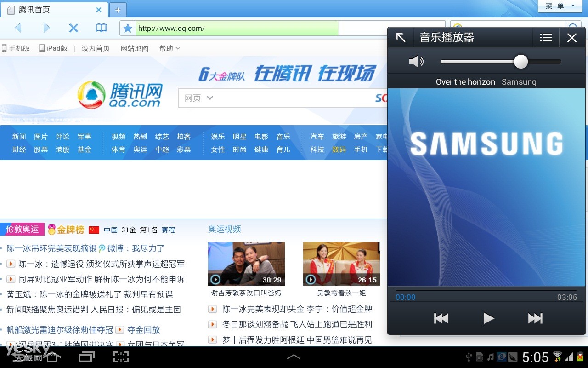Open video caption 谢杏芳敬茶改口叫爸妈

pos(246,293)
